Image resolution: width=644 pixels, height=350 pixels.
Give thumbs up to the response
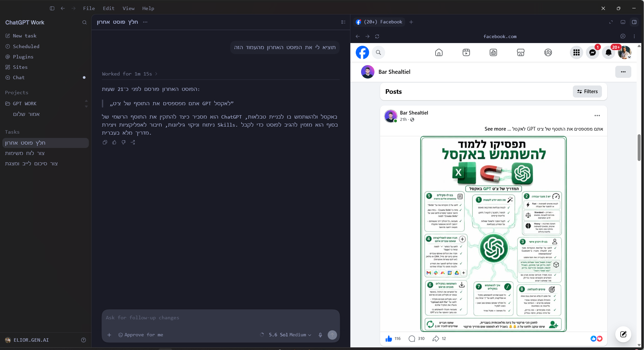coord(114,142)
